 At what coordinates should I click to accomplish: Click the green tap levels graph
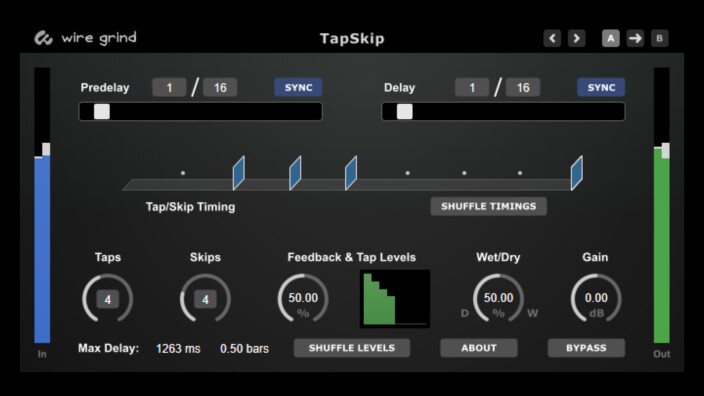pyautogui.click(x=395, y=299)
